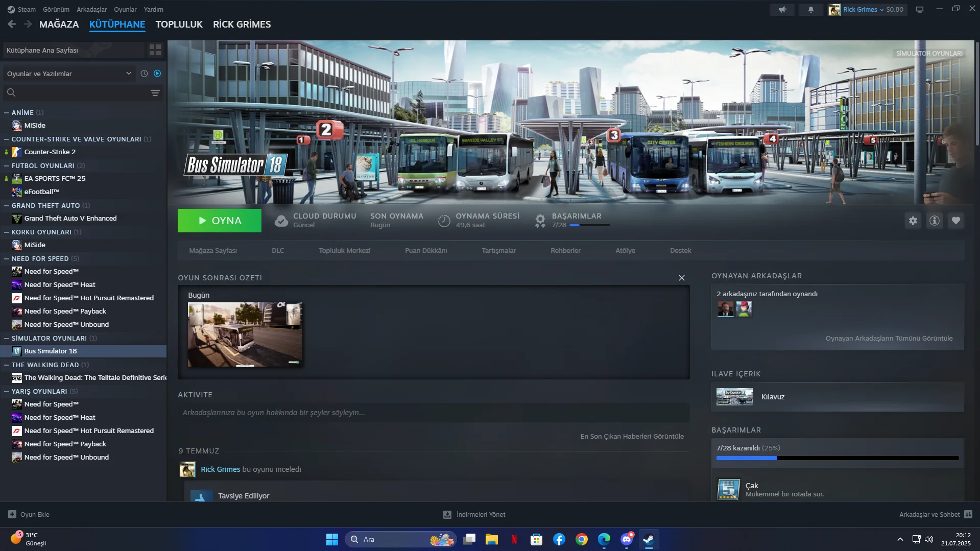
Task: Collapse the Yarış Oyunları category
Action: pyautogui.click(x=7, y=392)
